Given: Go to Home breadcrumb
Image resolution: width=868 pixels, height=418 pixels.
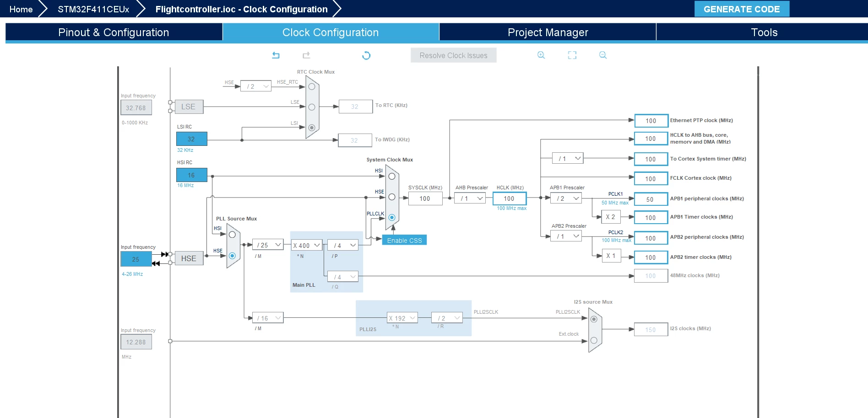Looking at the screenshot, I should tap(21, 9).
